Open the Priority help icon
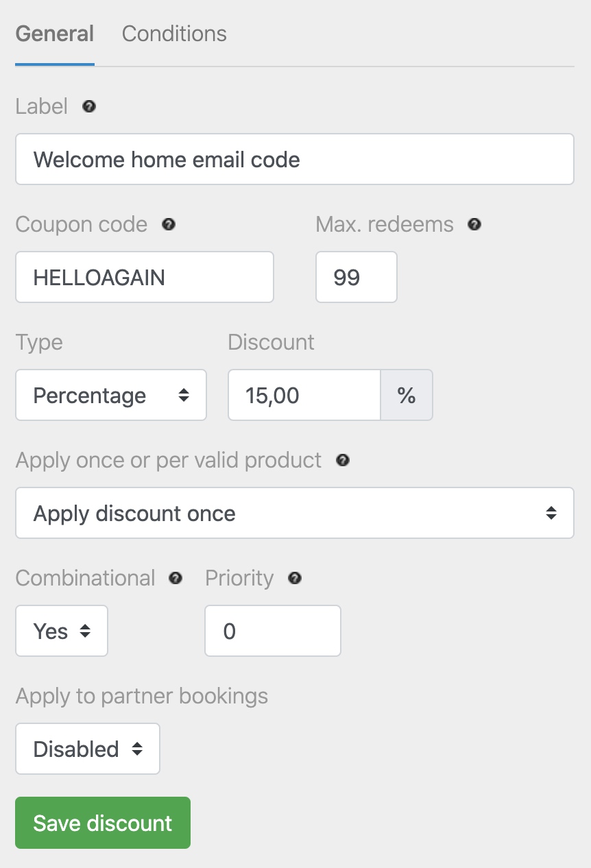 point(295,579)
